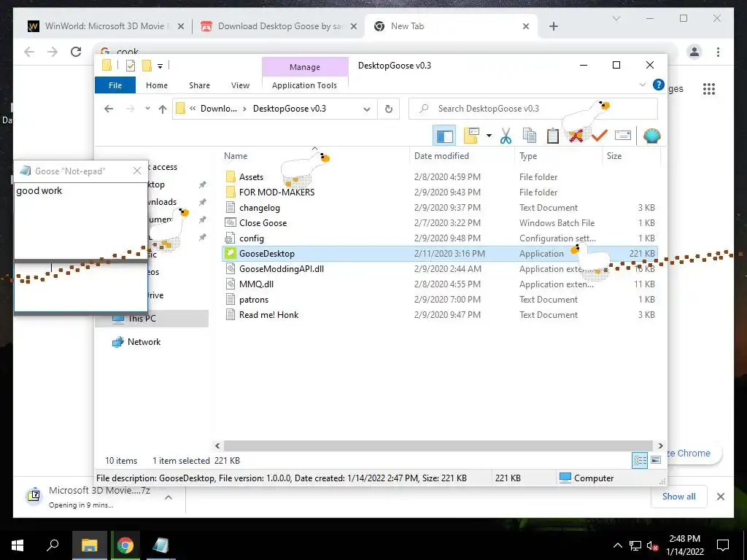Click the Manage contextual tab header

point(305,66)
